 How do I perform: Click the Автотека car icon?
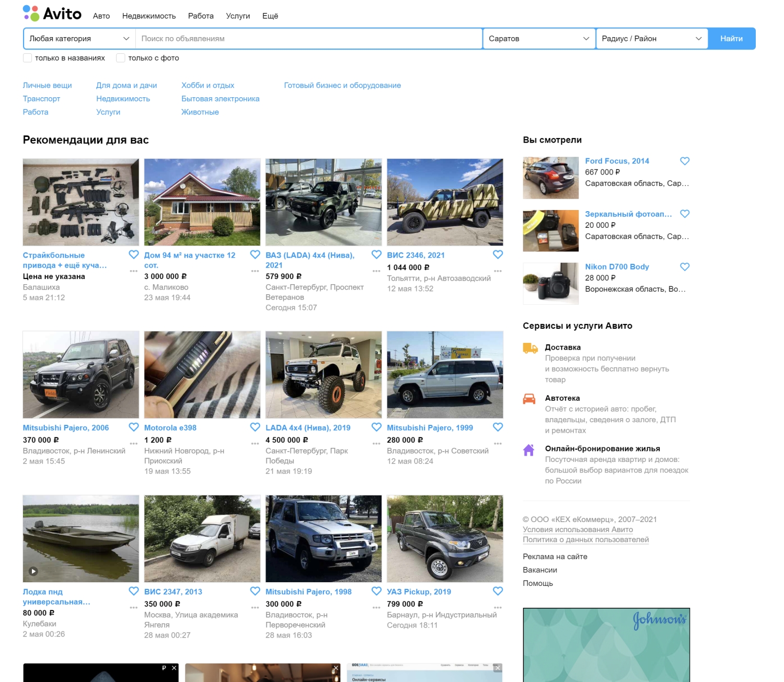[x=529, y=399]
